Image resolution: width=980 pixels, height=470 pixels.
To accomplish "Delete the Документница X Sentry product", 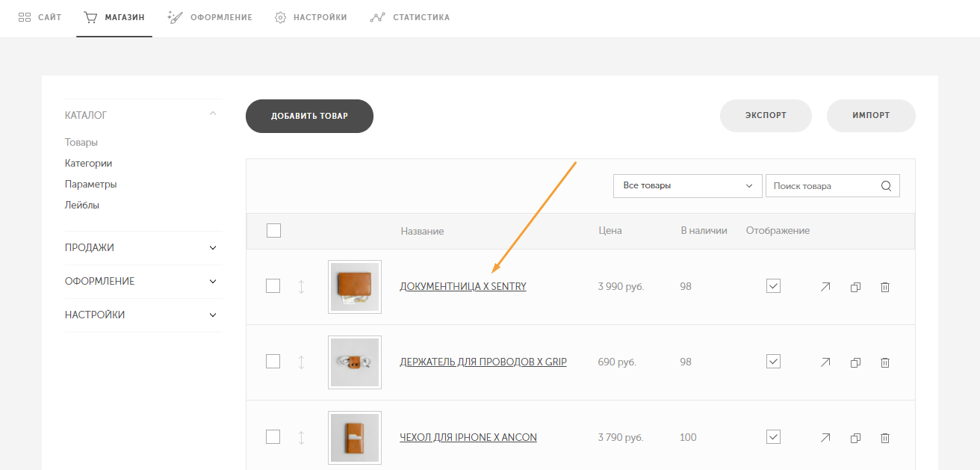I will tap(885, 287).
